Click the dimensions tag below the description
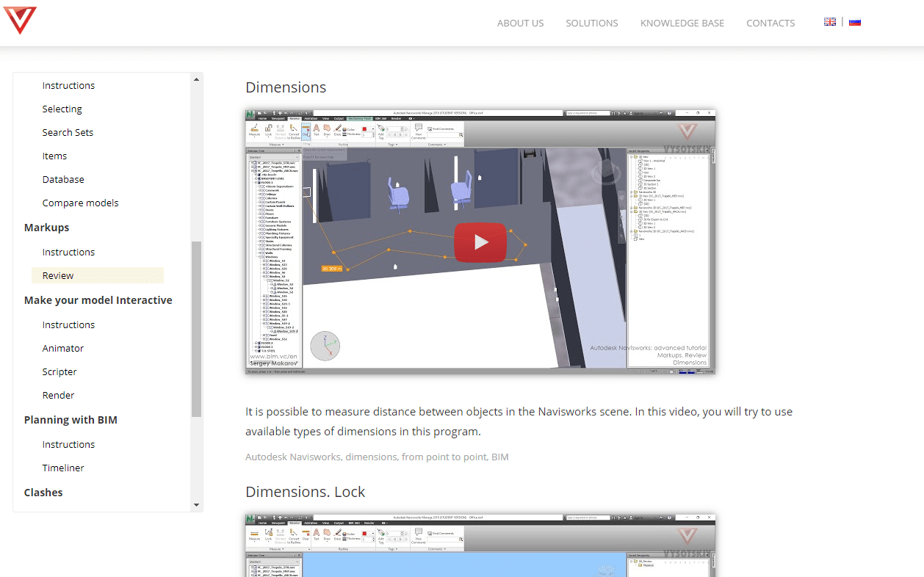The width and height of the screenshot is (924, 577). tap(371, 457)
